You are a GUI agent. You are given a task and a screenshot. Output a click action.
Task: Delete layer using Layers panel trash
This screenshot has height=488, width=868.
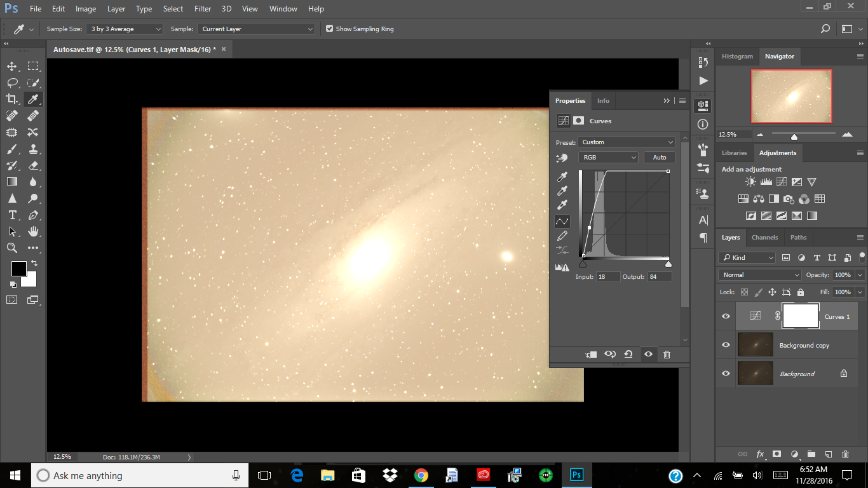(845, 454)
